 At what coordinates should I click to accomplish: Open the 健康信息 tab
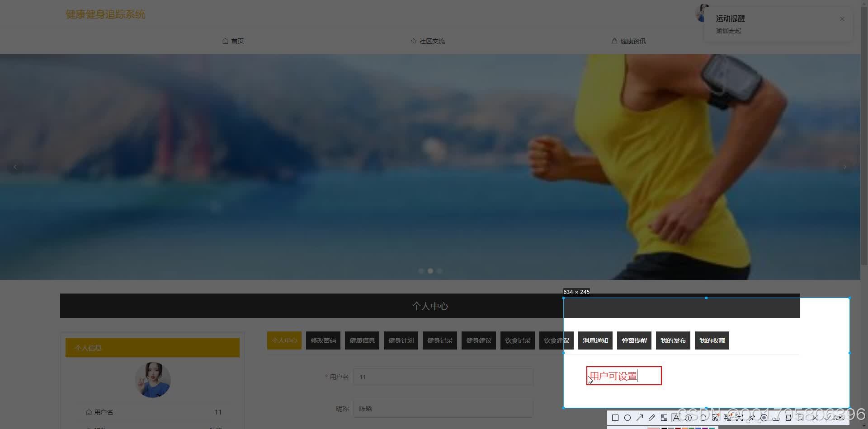(362, 340)
